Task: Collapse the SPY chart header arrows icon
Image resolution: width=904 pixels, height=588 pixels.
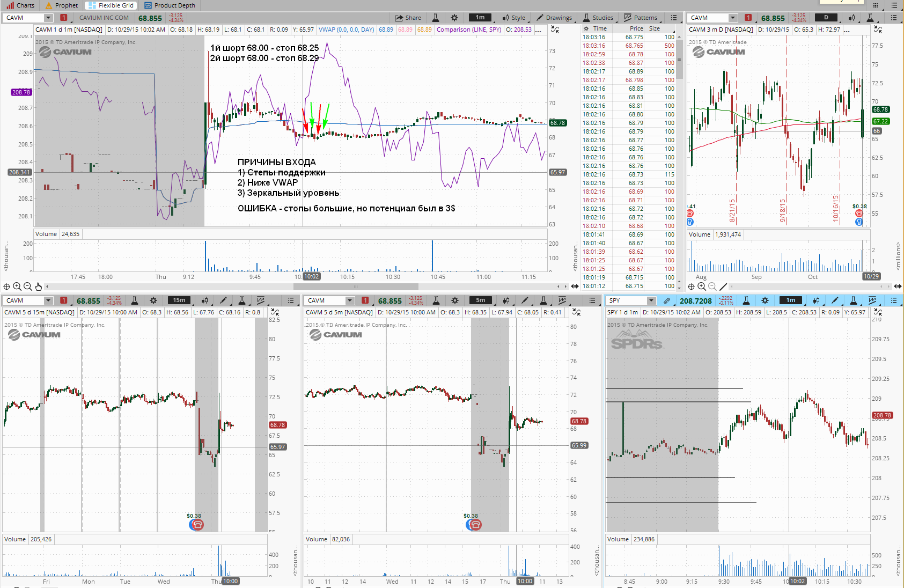Action: (878, 312)
